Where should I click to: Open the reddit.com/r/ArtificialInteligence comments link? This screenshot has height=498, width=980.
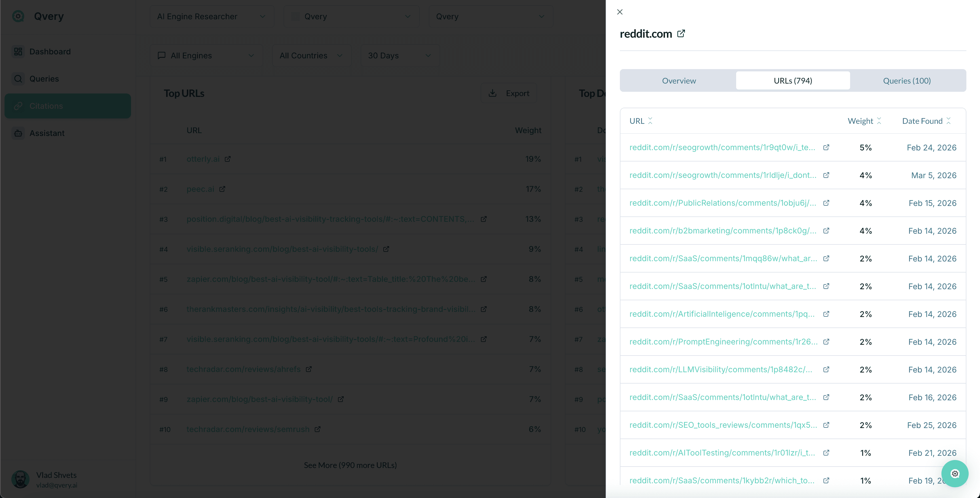(722, 314)
